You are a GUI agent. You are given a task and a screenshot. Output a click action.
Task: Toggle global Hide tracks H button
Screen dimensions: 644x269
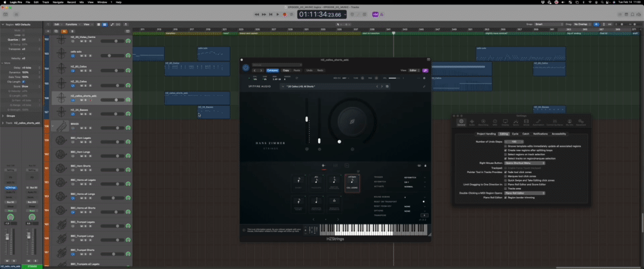pyautogui.click(x=64, y=32)
